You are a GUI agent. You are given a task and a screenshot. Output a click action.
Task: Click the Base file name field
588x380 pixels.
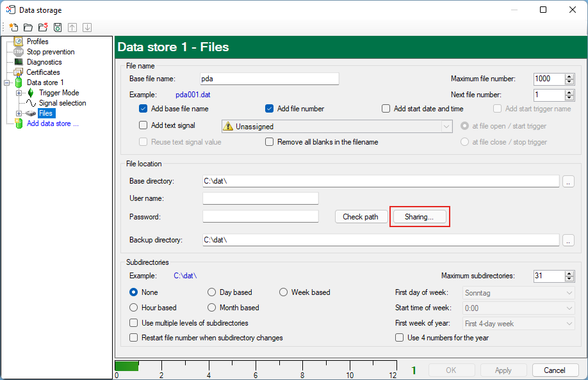tap(268, 79)
